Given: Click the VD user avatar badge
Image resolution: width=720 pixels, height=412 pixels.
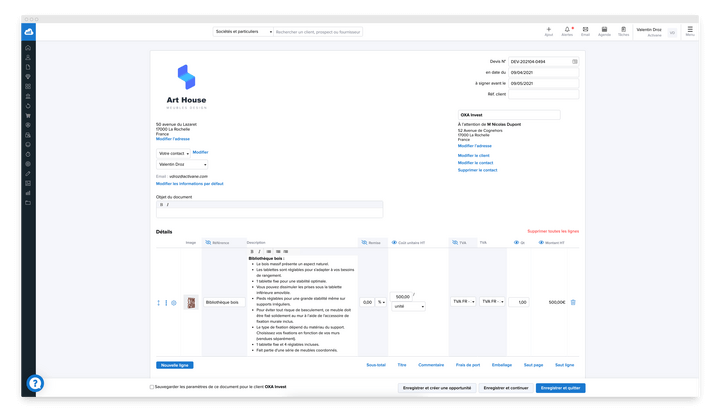Looking at the screenshot, I should pyautogui.click(x=672, y=33).
